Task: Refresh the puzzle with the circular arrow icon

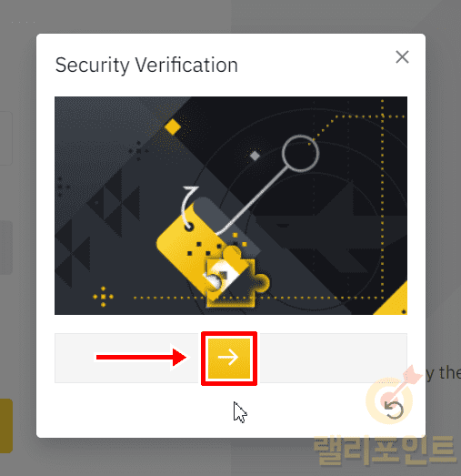Action: [x=394, y=410]
